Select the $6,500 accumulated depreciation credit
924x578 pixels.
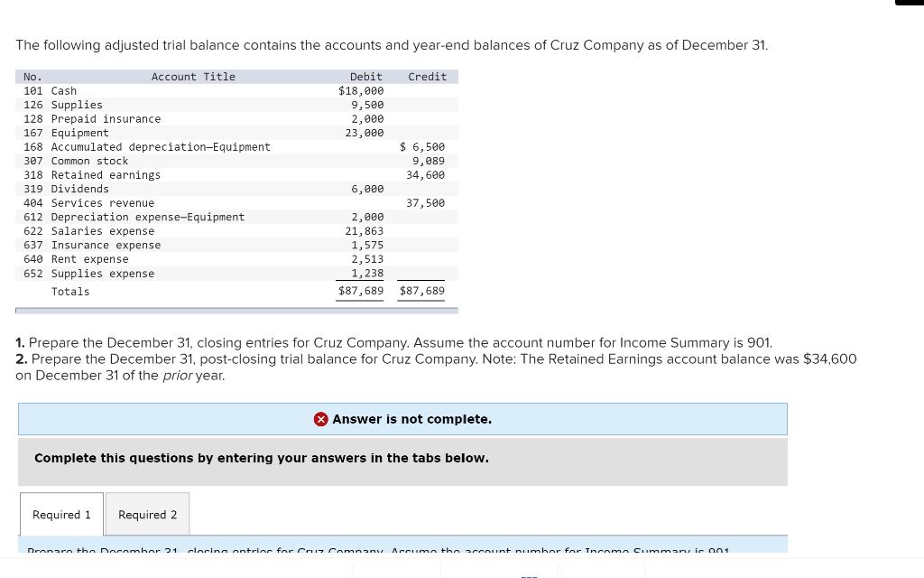point(422,147)
